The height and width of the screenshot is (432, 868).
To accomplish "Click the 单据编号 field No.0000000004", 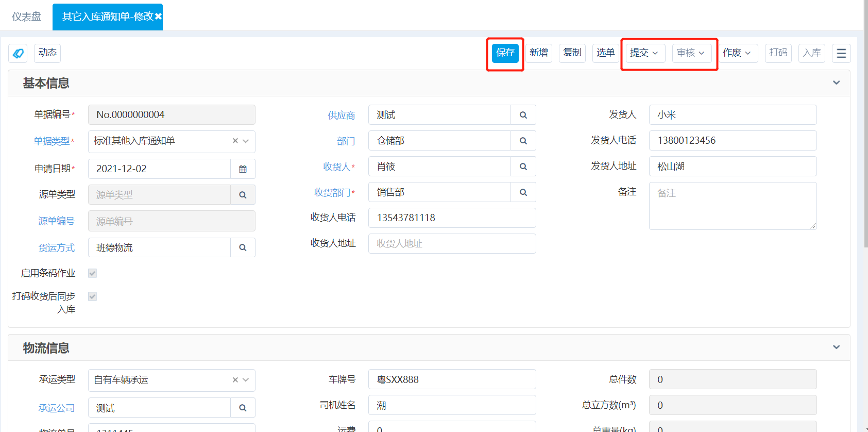I will (x=172, y=114).
